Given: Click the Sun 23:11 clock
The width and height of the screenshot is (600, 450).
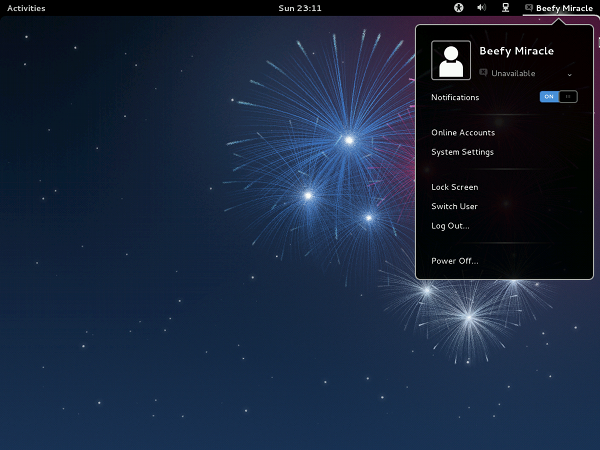Looking at the screenshot, I should coord(300,8).
